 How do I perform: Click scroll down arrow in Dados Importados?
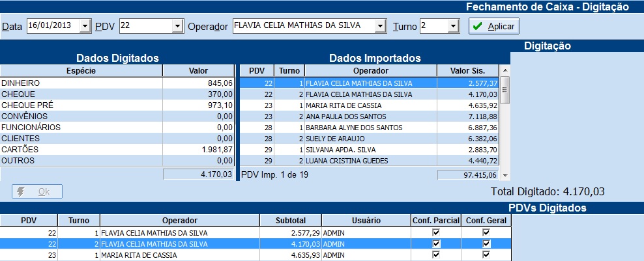pyautogui.click(x=505, y=176)
